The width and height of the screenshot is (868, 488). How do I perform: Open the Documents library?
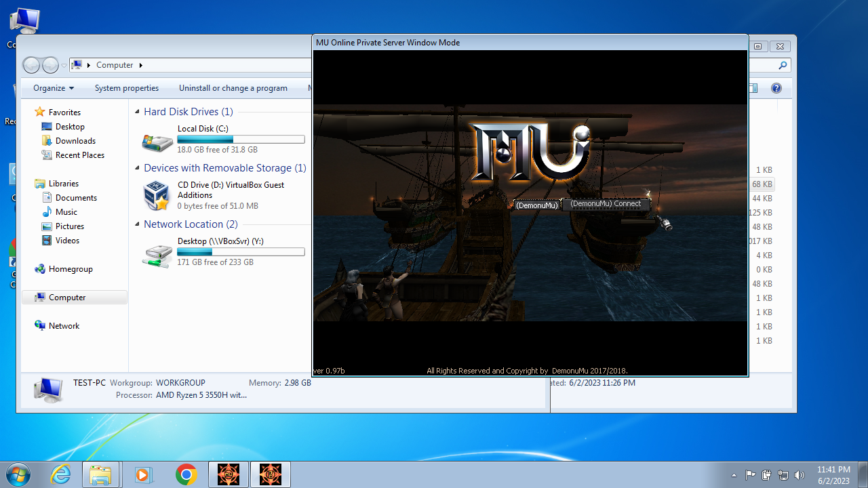(76, 198)
